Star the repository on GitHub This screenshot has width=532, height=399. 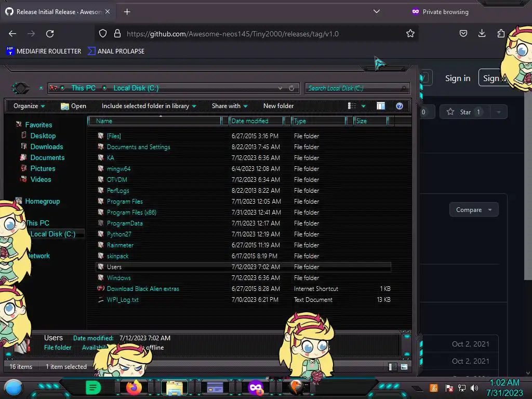[464, 112]
